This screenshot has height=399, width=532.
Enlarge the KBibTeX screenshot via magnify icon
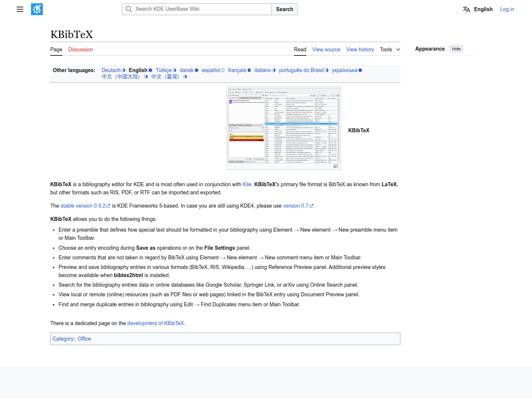(x=335, y=166)
